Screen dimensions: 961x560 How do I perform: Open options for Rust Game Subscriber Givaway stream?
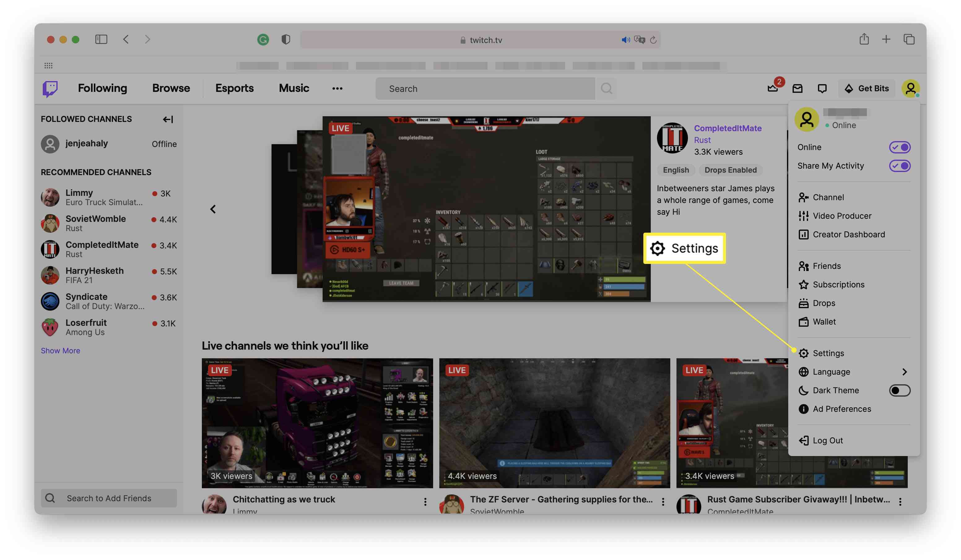click(900, 502)
